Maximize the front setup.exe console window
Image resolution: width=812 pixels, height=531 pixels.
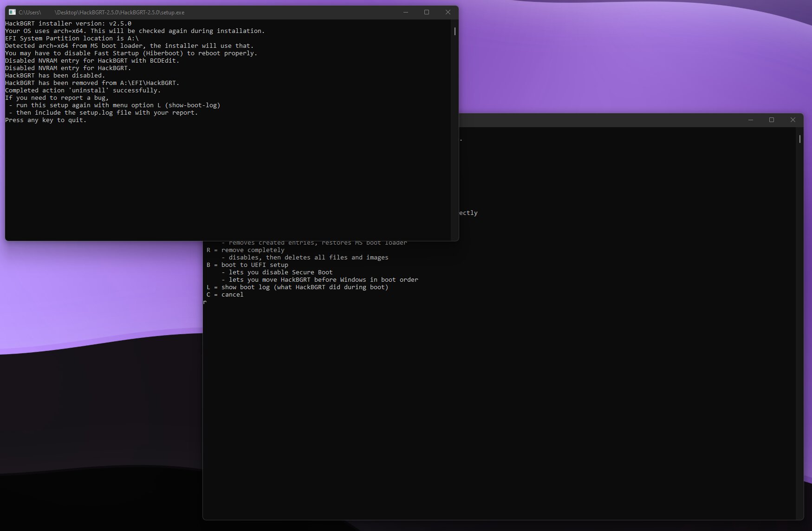click(427, 12)
